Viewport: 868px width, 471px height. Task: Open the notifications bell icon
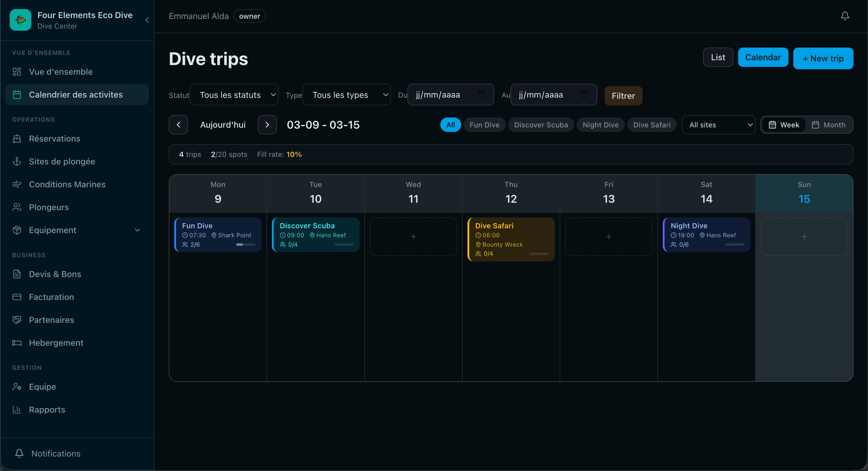(845, 15)
